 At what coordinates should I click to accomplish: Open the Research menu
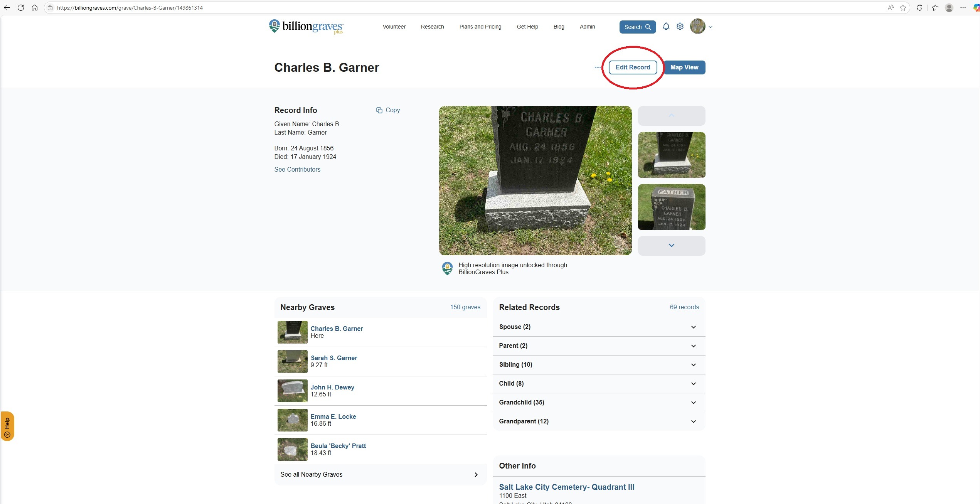[x=432, y=27]
